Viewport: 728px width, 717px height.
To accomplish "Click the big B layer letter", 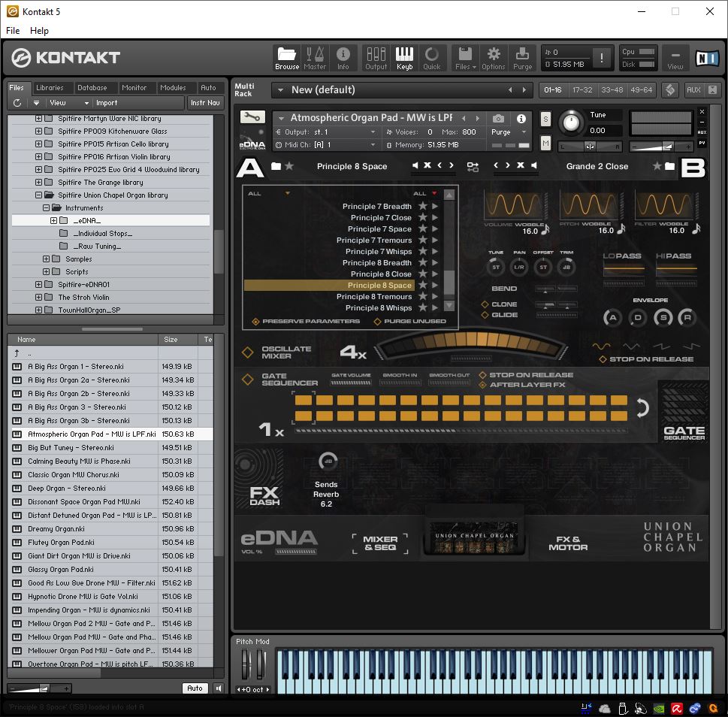I will pos(693,168).
